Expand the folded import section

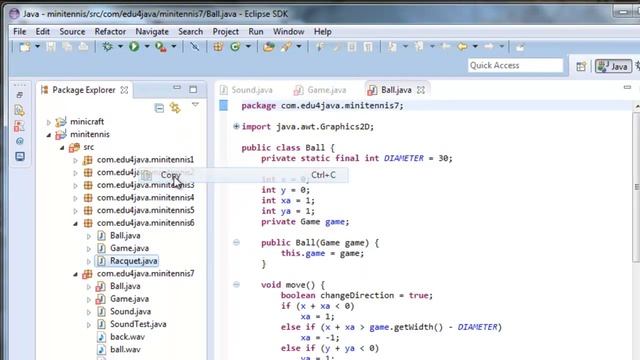click(x=236, y=127)
